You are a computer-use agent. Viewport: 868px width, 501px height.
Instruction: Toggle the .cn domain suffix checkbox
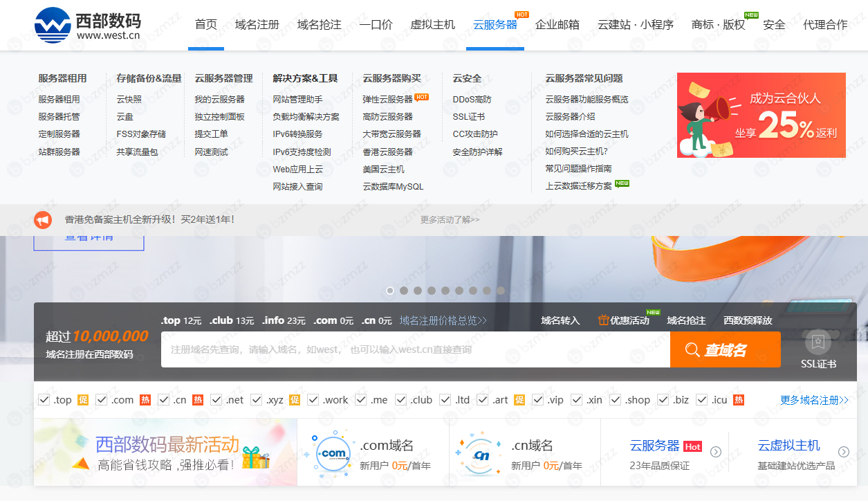coord(163,400)
